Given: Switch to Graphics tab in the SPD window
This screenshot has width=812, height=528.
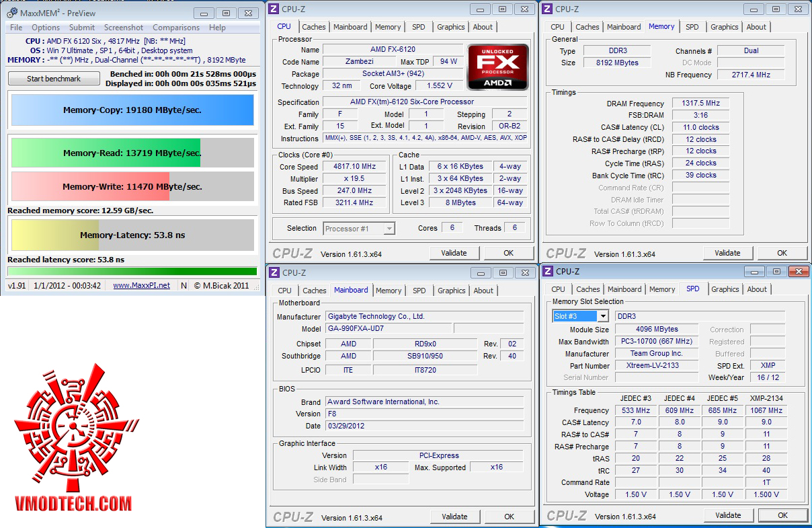Looking at the screenshot, I should coord(725,289).
